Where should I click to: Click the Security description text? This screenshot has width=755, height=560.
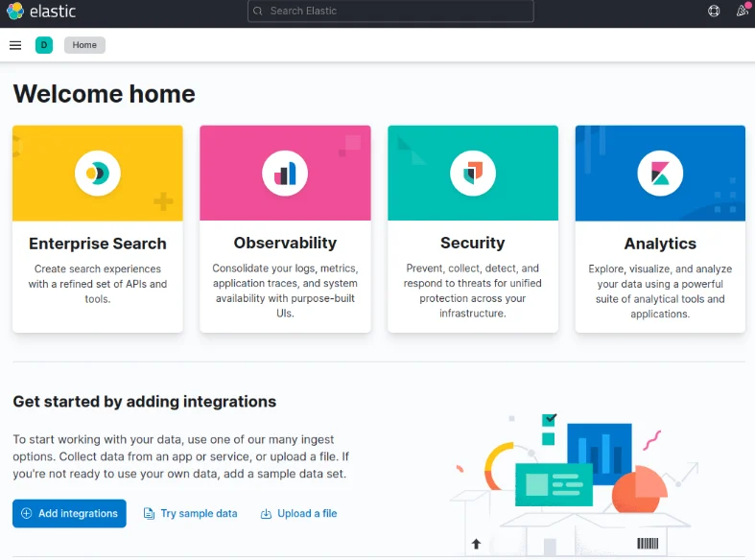click(473, 291)
